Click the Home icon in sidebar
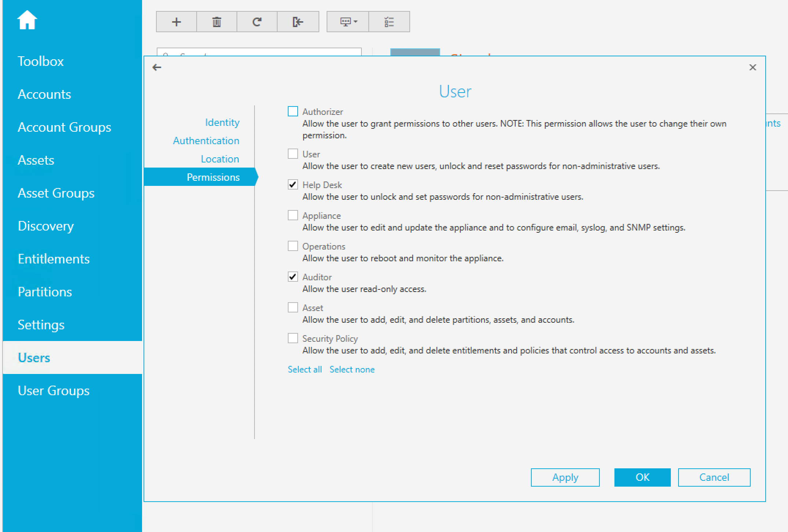This screenshot has height=532, width=788. (x=27, y=20)
